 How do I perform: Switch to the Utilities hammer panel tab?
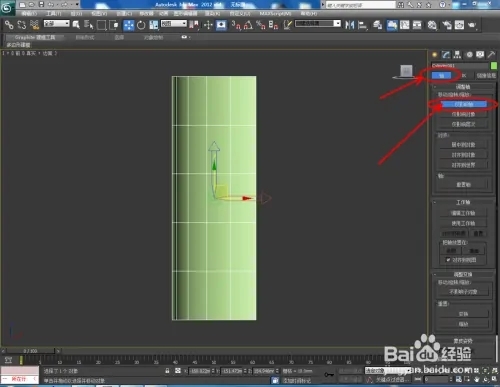pos(491,55)
